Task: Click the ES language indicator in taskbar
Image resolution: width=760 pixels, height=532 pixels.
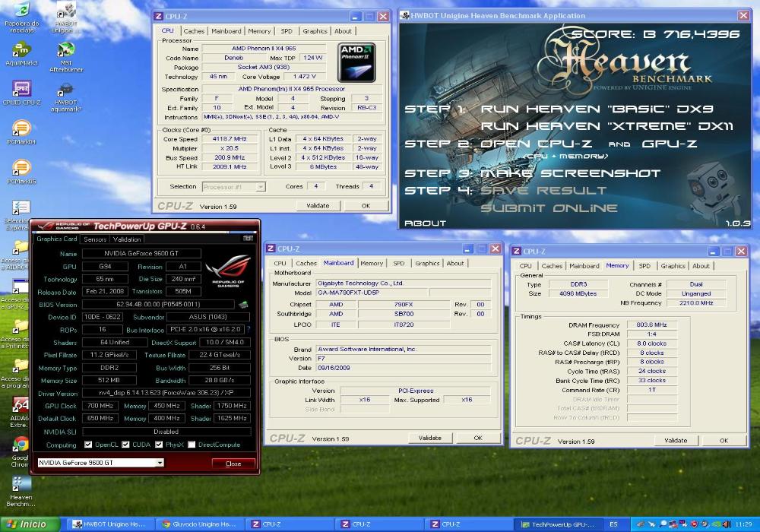Action: click(613, 524)
